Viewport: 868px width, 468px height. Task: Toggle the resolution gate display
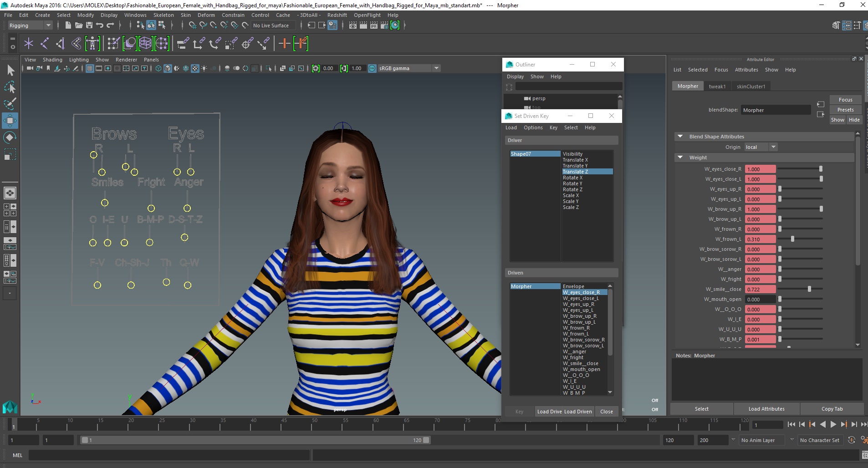[108, 68]
